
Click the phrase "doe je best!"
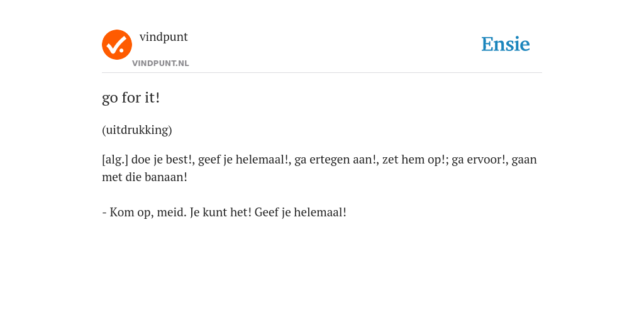pyautogui.click(x=162, y=159)
